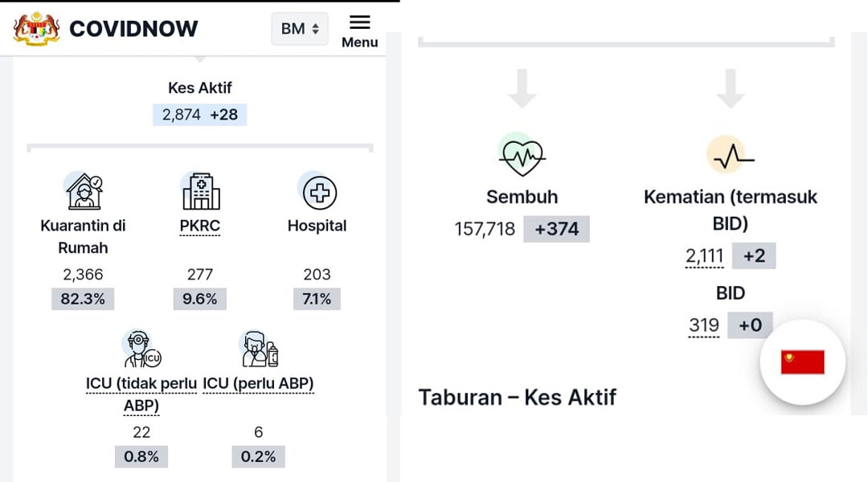The height and width of the screenshot is (482, 868).
Task: Click the 319 BID underlined number
Action: 703,325
